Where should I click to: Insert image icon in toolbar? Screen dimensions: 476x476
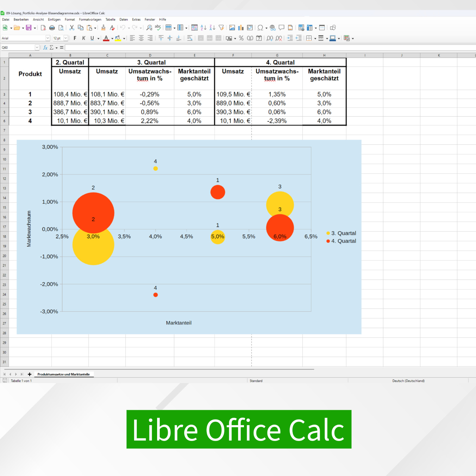(x=232, y=28)
